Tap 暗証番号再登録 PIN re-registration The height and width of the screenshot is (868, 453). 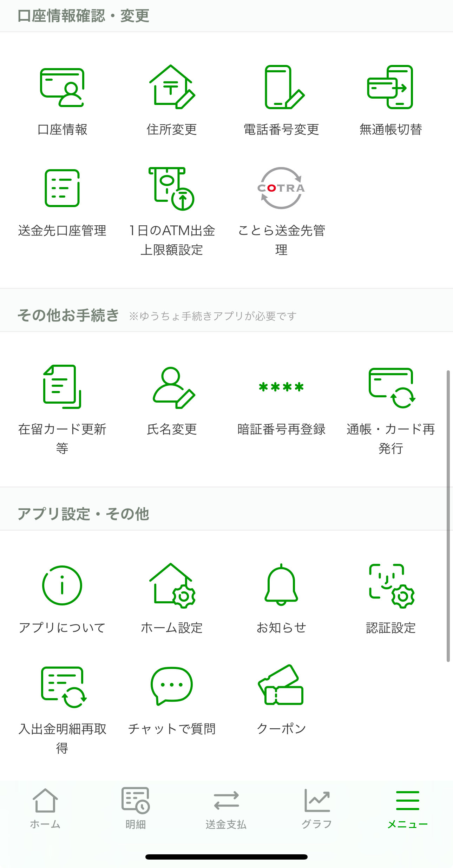(x=281, y=387)
